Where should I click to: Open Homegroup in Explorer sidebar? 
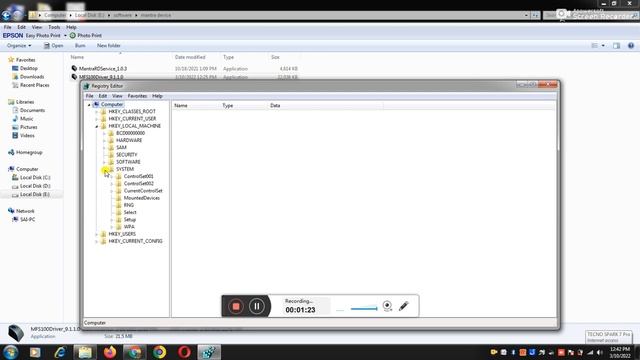[x=29, y=152]
